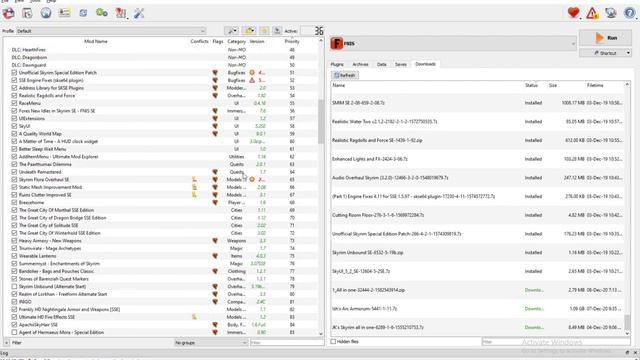Screen dimensions: 640x360
Task: Click the blue Refresh toolbar icon
Action: click(83, 13)
